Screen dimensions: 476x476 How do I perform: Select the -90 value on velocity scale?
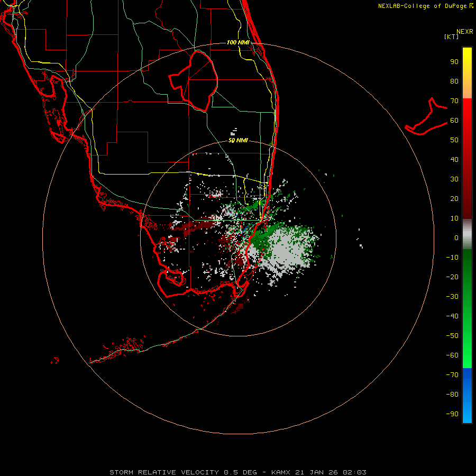[452, 414]
